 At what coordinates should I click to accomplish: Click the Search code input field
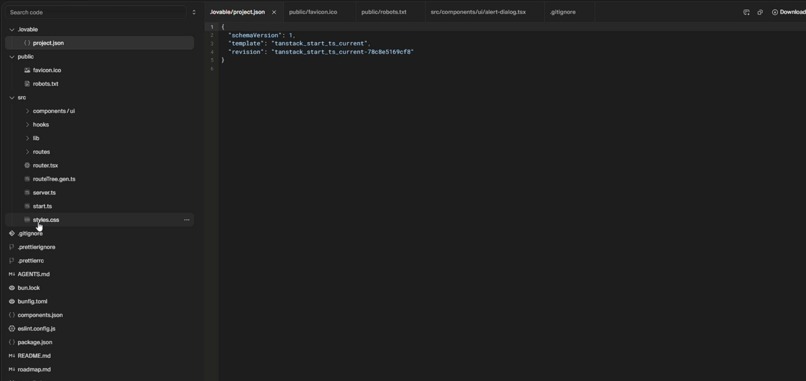pos(96,12)
